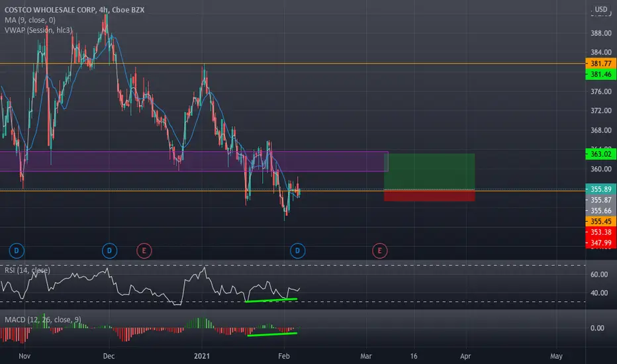Click the 368.00 price axis tick

pyautogui.click(x=601, y=130)
